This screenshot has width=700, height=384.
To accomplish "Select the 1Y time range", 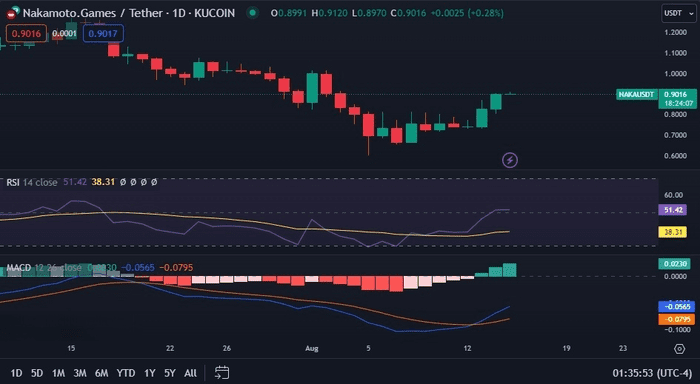I will tap(150, 373).
